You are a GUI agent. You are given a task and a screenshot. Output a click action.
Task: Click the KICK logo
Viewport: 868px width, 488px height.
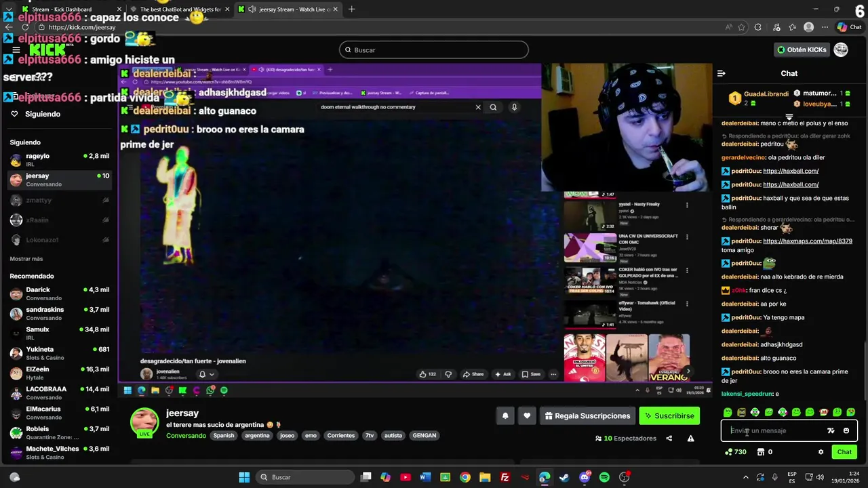(x=47, y=50)
